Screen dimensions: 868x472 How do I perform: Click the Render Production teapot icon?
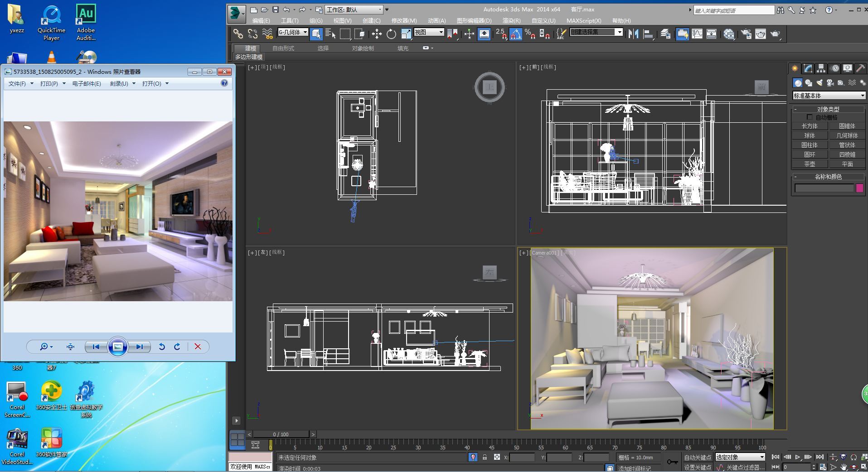click(776, 34)
